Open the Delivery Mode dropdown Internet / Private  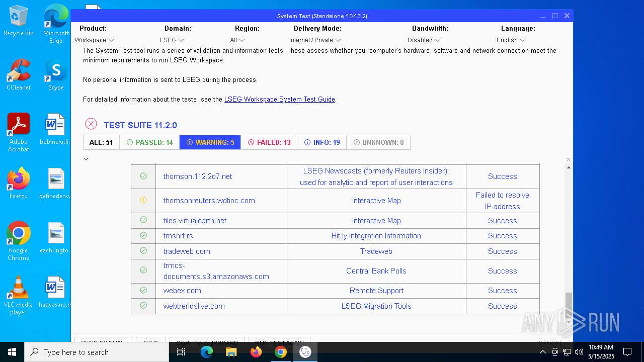(x=315, y=40)
